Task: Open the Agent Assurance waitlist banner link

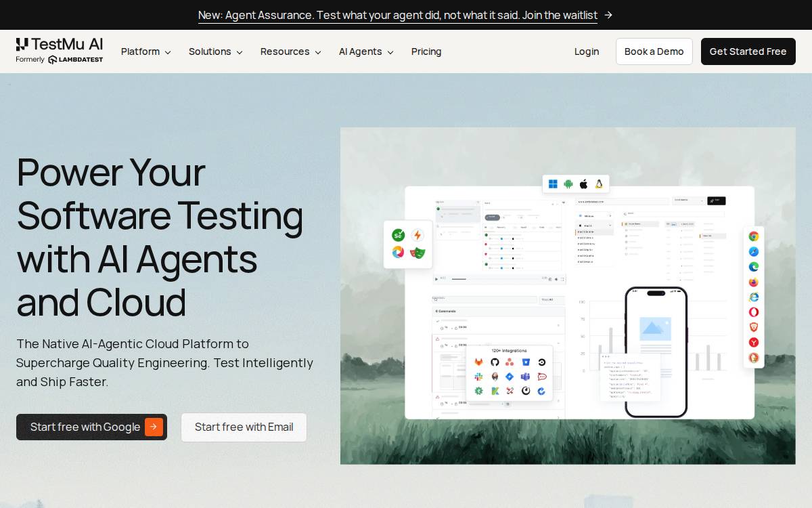Action: [405, 15]
